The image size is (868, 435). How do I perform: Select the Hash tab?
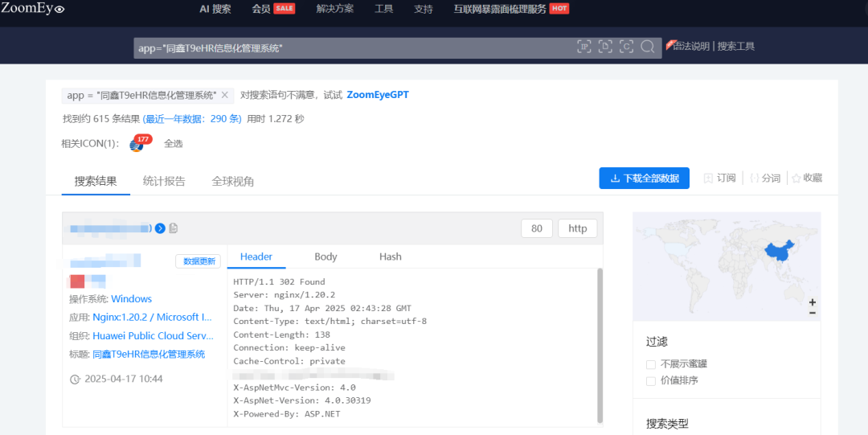click(391, 256)
